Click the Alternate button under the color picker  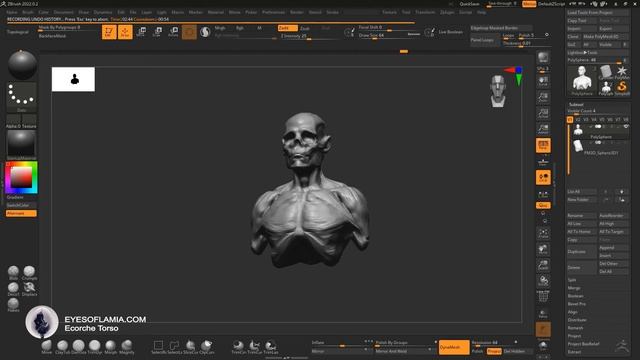[21, 213]
